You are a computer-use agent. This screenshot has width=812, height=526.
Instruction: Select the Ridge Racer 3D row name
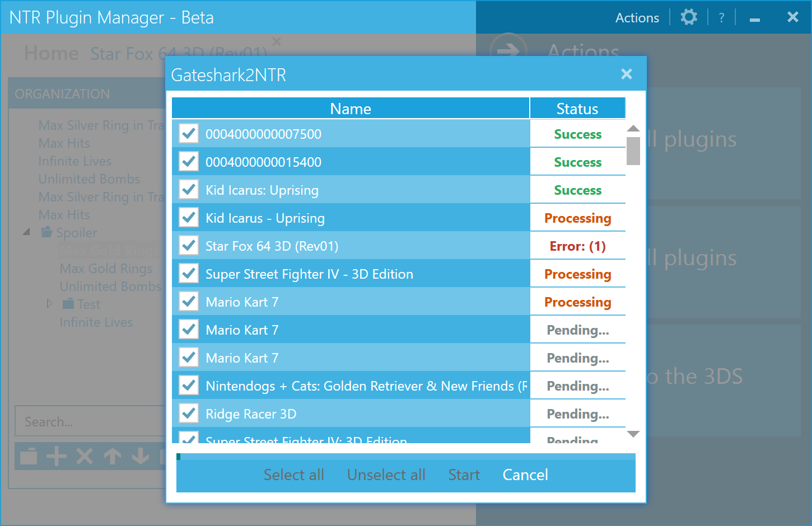(251, 414)
